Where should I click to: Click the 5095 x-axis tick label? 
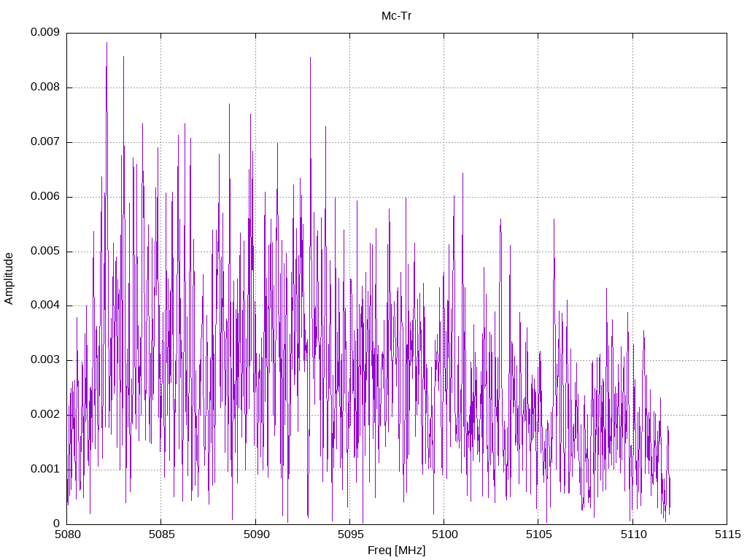pyautogui.click(x=350, y=534)
